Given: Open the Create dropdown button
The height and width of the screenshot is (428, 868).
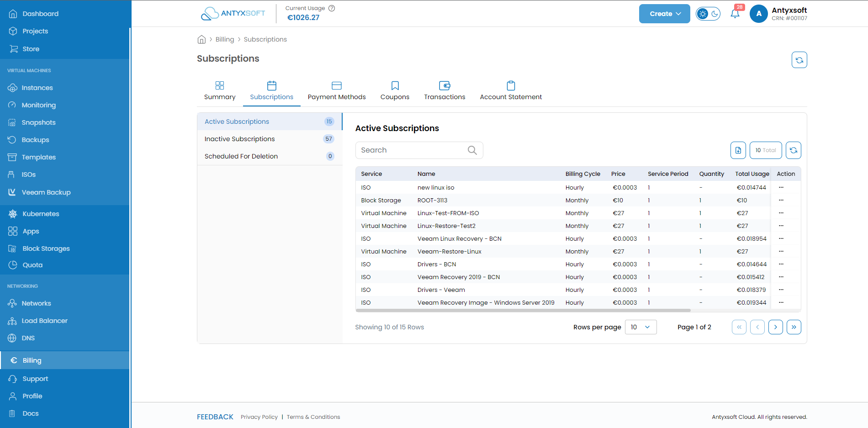Looking at the screenshot, I should [664, 14].
